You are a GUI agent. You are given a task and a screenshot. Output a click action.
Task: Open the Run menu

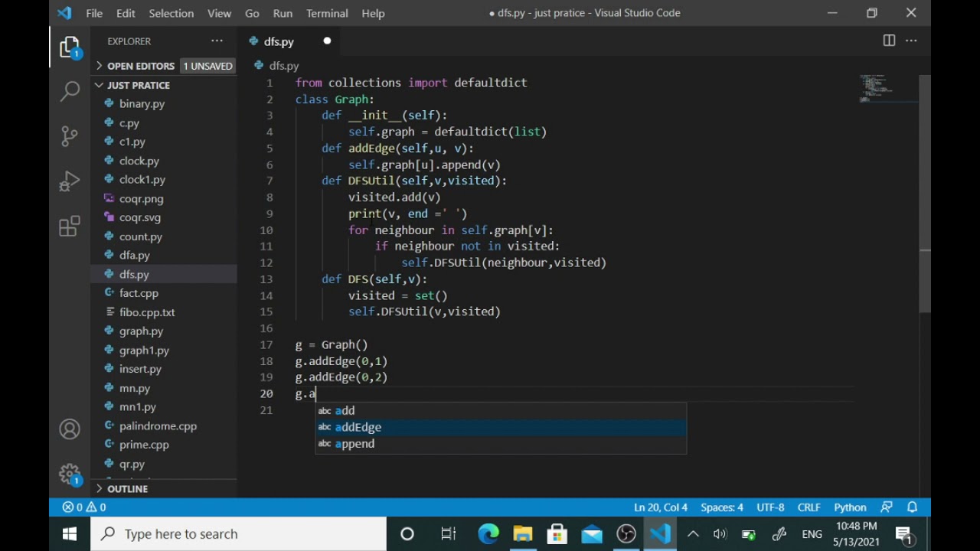[283, 13]
